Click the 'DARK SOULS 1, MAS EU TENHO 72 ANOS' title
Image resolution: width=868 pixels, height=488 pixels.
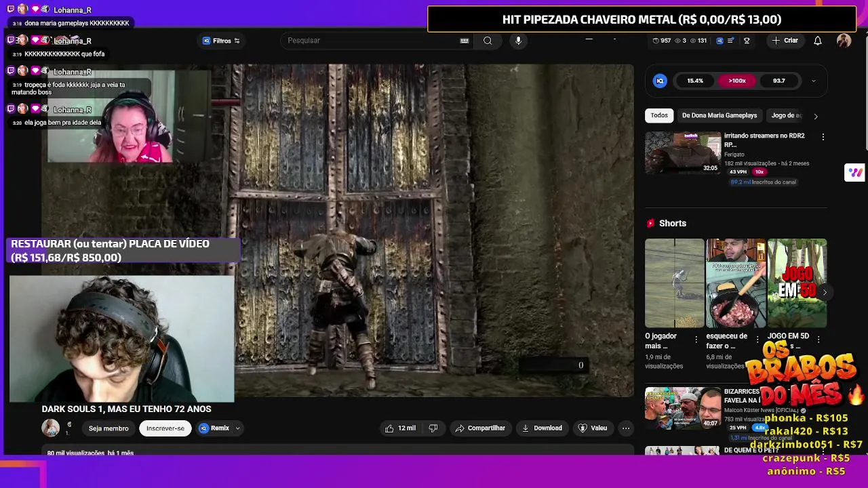click(x=126, y=409)
